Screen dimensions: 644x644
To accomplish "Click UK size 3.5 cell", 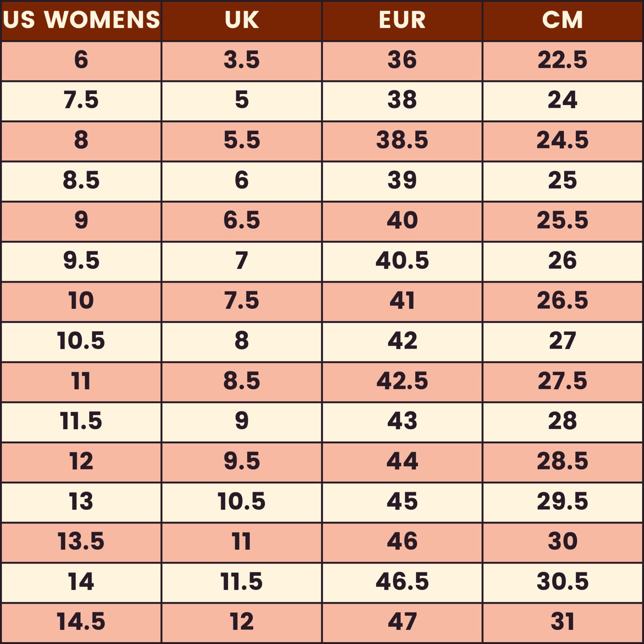I will (242, 60).
